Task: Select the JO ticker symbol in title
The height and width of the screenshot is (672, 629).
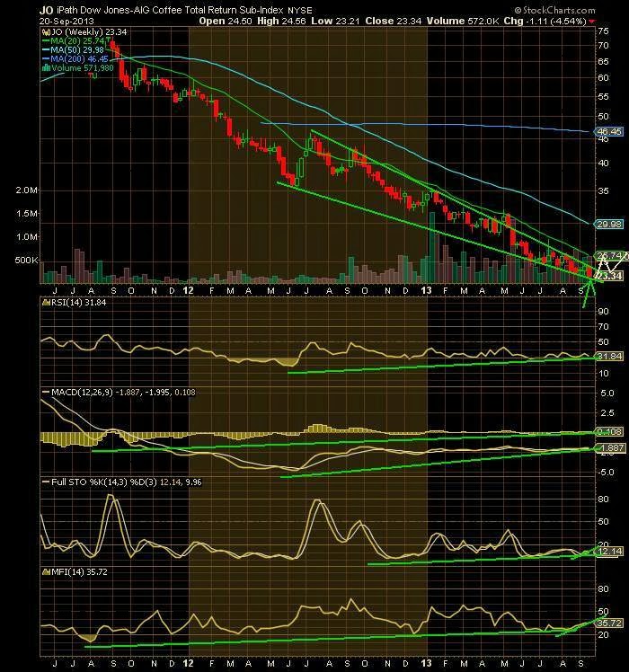Action: 47,10
